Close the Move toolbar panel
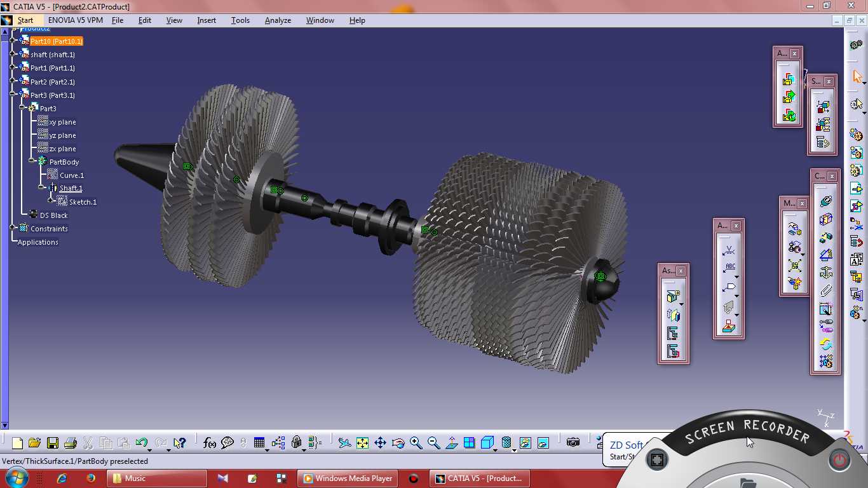This screenshot has height=488, width=868. tap(802, 203)
